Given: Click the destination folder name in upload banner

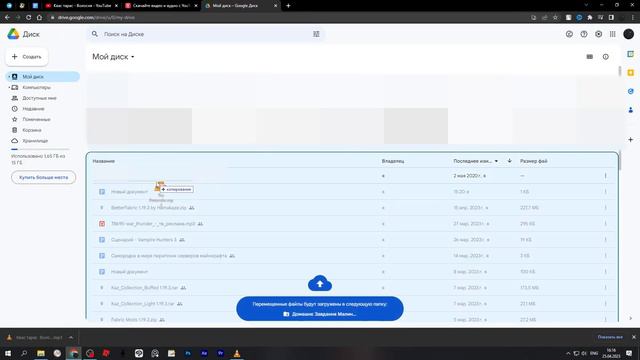Looking at the screenshot, I should pos(324,314).
